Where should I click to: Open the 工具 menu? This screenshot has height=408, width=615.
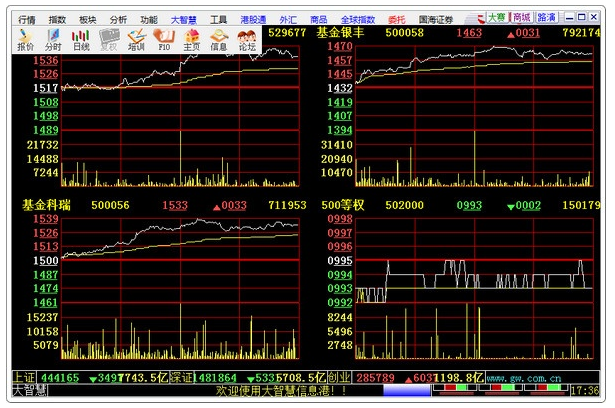click(218, 19)
